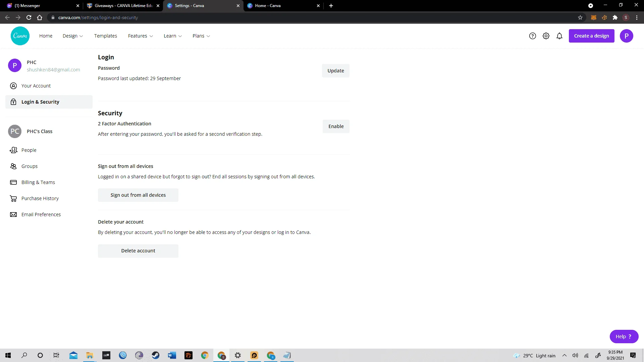This screenshot has width=644, height=362.
Task: Click the Email Preferences envelope icon
Action: tap(13, 215)
